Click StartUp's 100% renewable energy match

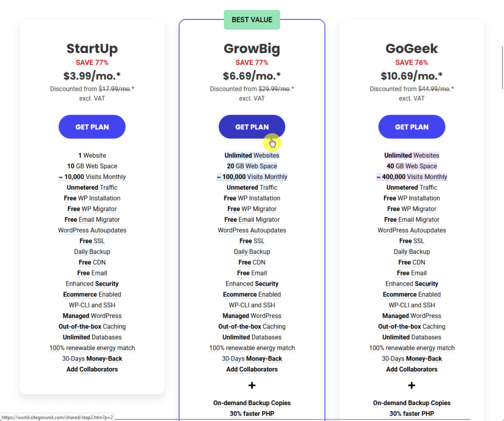coord(92,348)
